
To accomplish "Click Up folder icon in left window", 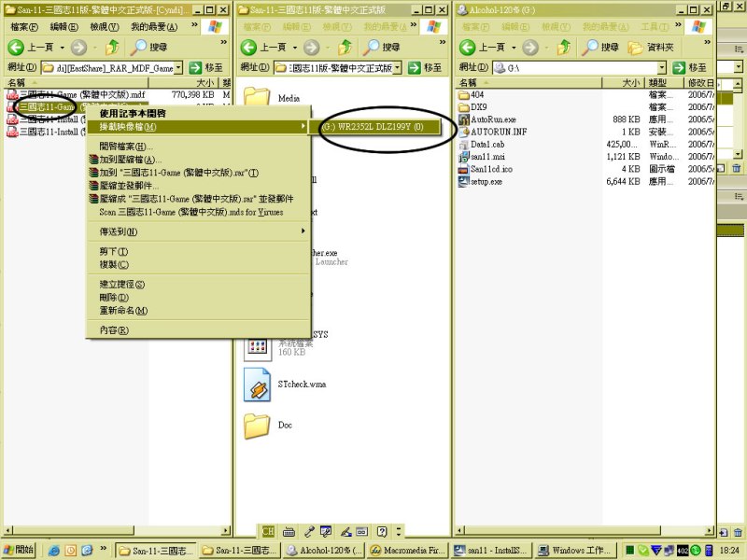I will click(113, 48).
